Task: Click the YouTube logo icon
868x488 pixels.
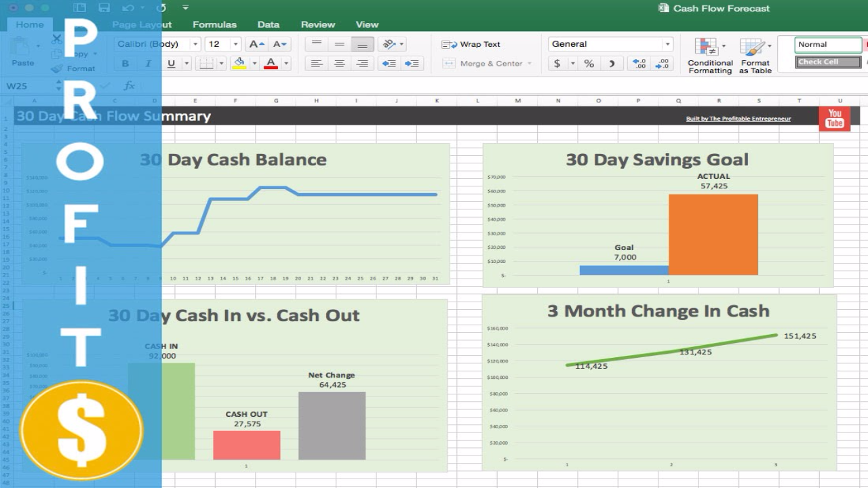Action: (835, 119)
